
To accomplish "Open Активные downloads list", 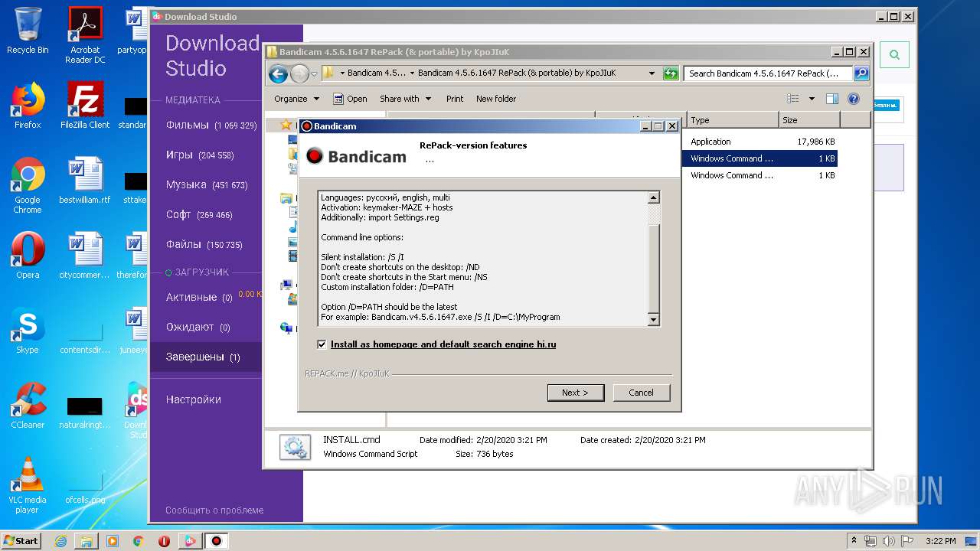I will click(199, 297).
